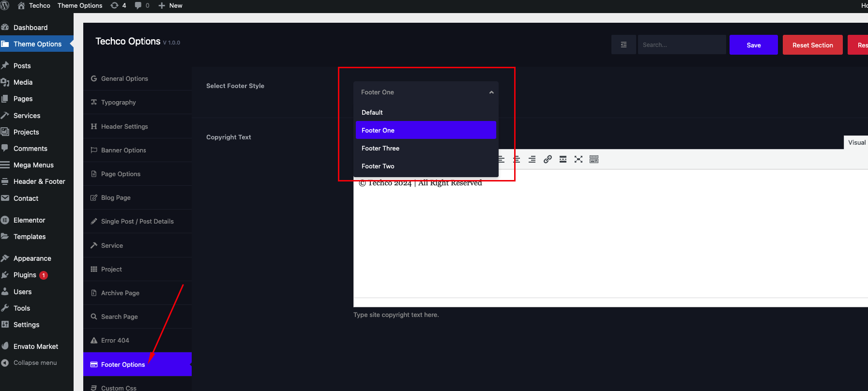This screenshot has width=868, height=391.
Task: Click the Reset Section button
Action: pos(812,45)
